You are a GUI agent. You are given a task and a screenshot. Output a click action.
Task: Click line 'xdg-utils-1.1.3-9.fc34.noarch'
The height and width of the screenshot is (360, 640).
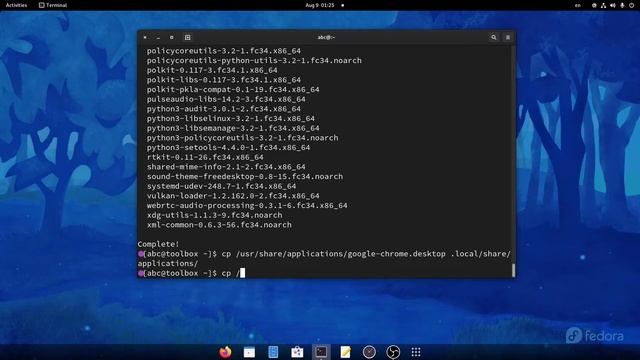(x=215, y=215)
